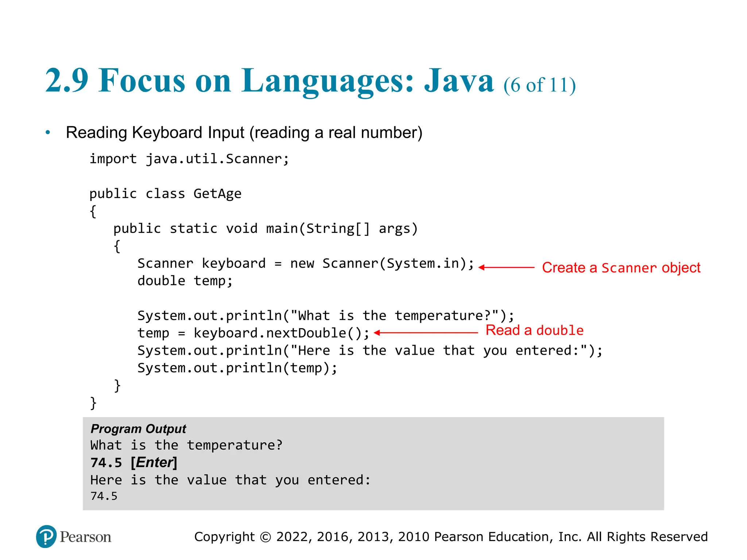Click the 'Reading Keyboard Input' bullet text

(x=244, y=133)
